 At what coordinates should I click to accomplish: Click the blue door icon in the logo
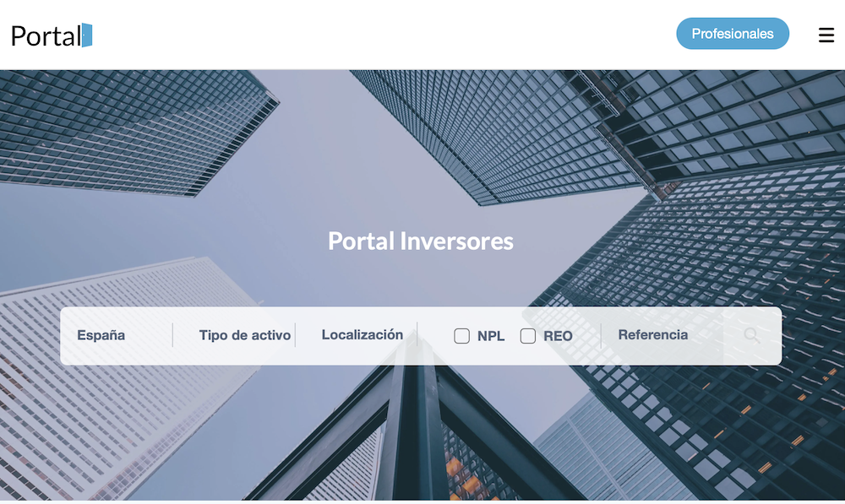pos(87,35)
